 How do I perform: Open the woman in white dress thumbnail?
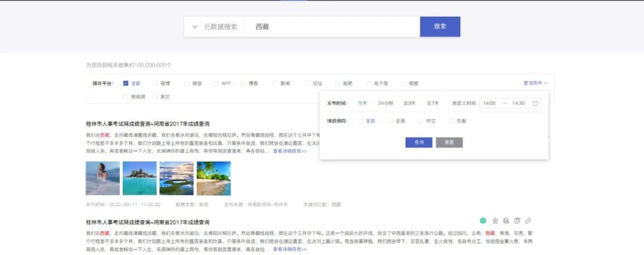pos(103,178)
